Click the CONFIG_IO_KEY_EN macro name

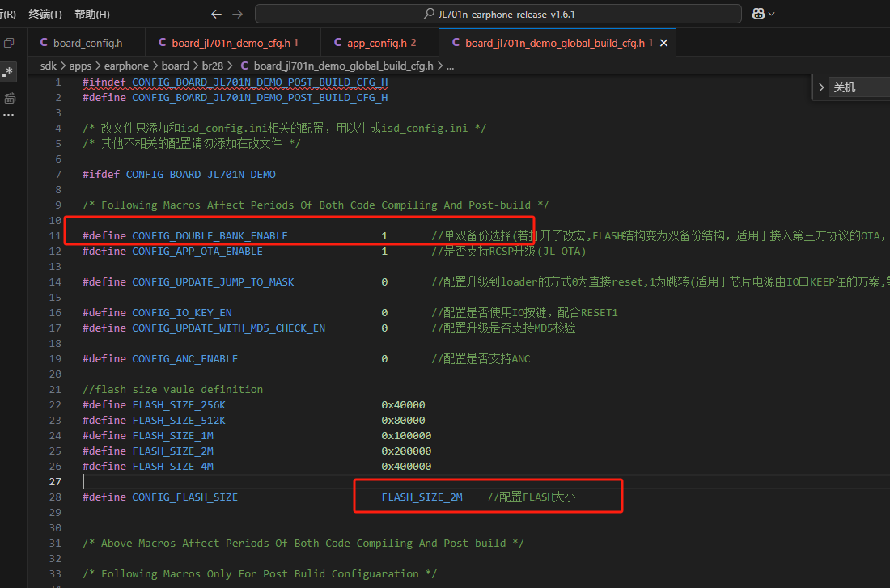click(182, 312)
